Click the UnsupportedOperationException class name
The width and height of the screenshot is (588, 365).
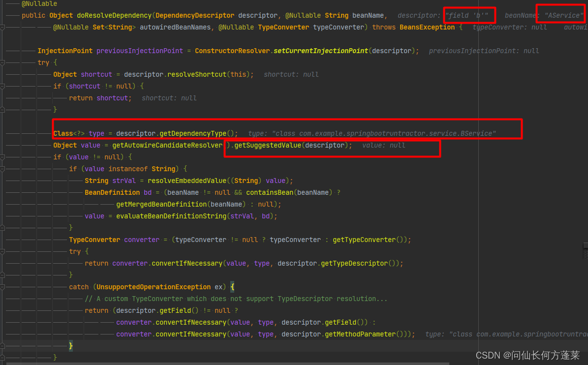[154, 287]
